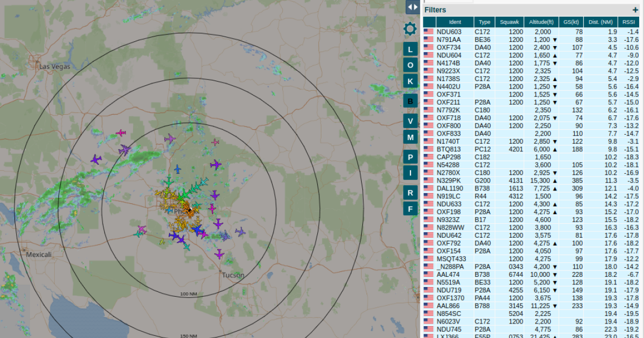This screenshot has width=644, height=338.
Task: Sort the table by Altitude(ft) column
Action: 542,22
